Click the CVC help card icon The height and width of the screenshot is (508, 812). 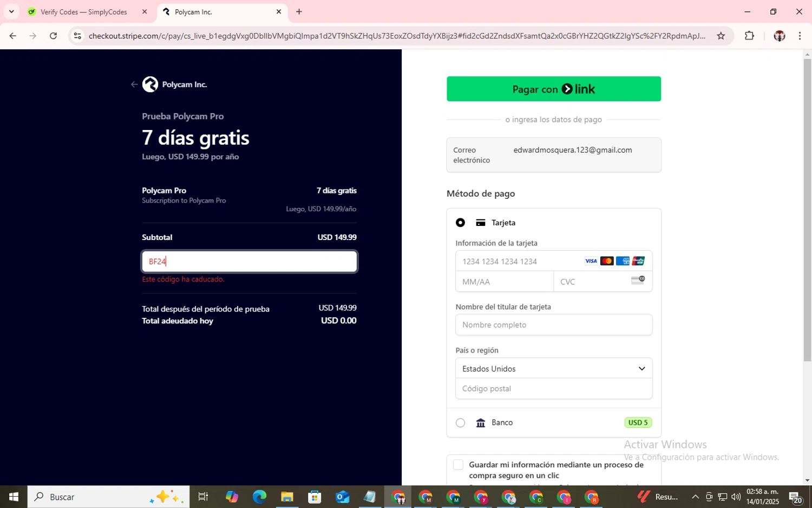(638, 280)
